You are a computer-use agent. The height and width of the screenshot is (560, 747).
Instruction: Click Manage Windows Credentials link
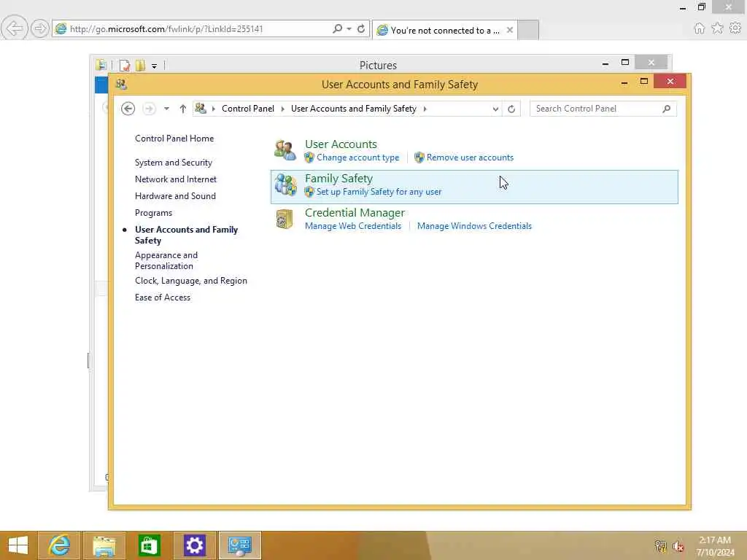pyautogui.click(x=474, y=226)
